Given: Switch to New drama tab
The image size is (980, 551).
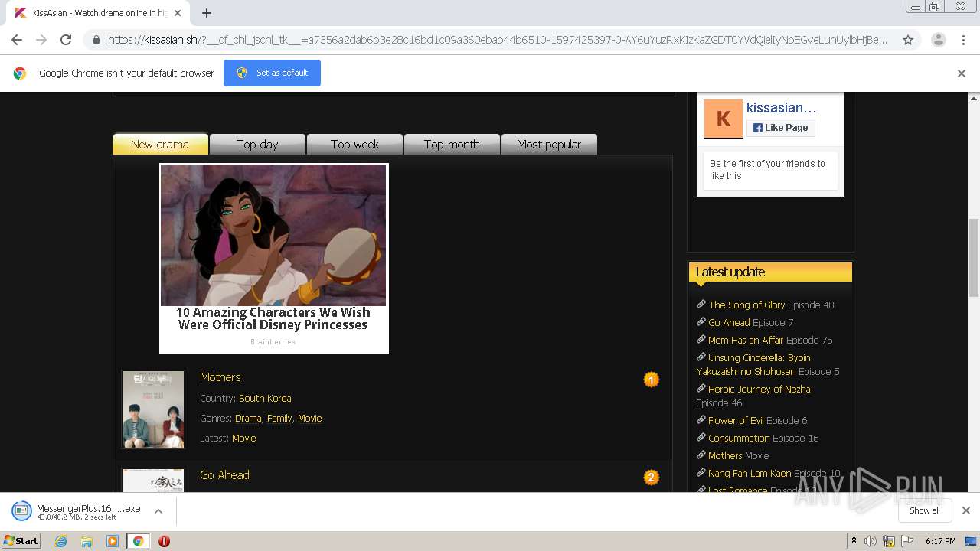Looking at the screenshot, I should tap(160, 144).
